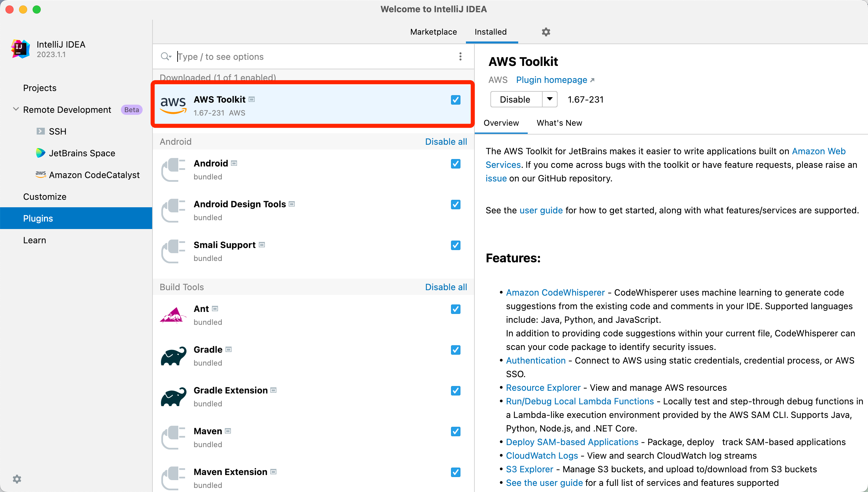The width and height of the screenshot is (868, 492).
Task: Open the CloudWatch Logs link
Action: tap(542, 456)
